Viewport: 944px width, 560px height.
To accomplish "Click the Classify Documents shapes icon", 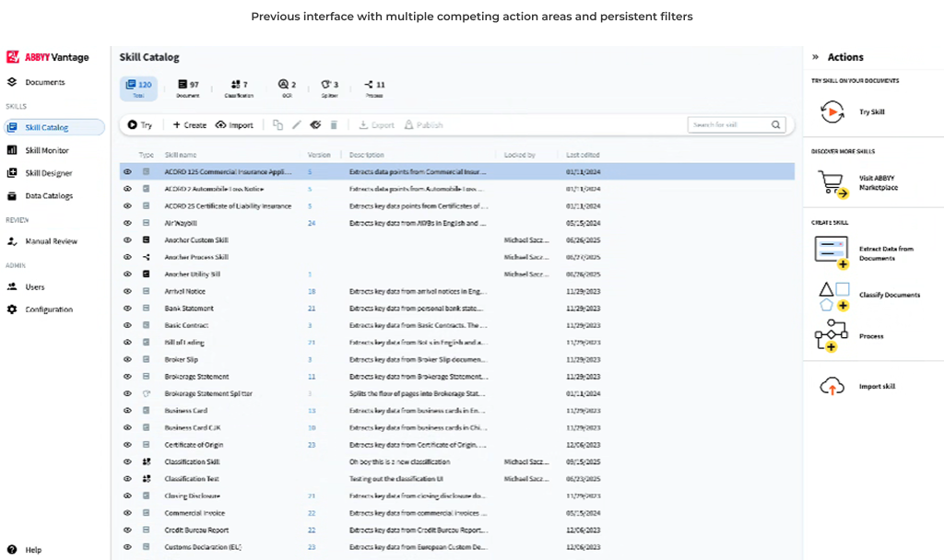I will (832, 295).
